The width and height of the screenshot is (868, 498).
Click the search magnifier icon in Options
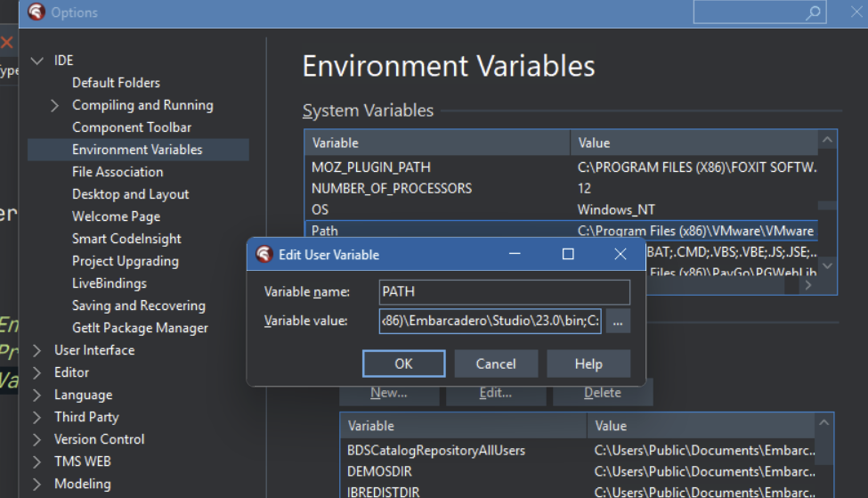tap(813, 12)
